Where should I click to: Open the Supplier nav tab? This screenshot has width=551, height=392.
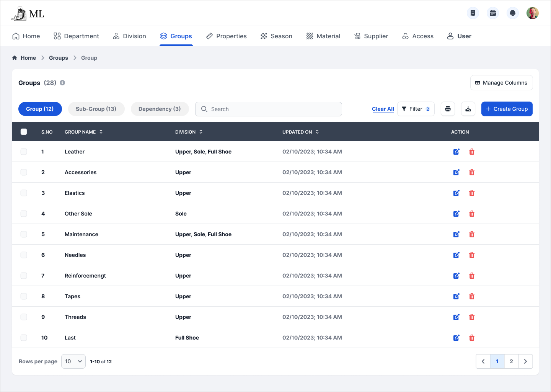[371, 36]
